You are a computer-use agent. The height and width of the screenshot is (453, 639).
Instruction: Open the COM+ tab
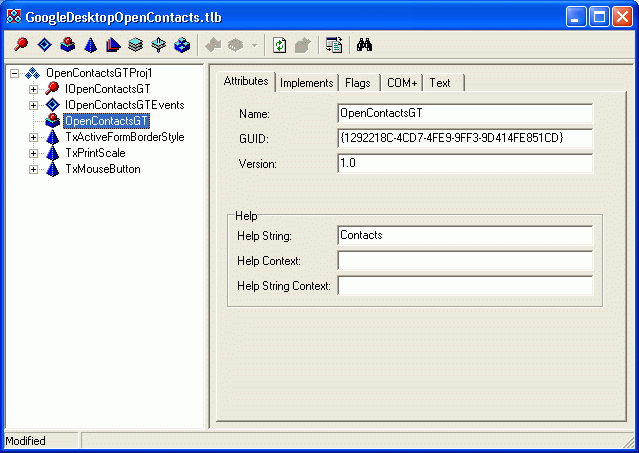[x=402, y=83]
